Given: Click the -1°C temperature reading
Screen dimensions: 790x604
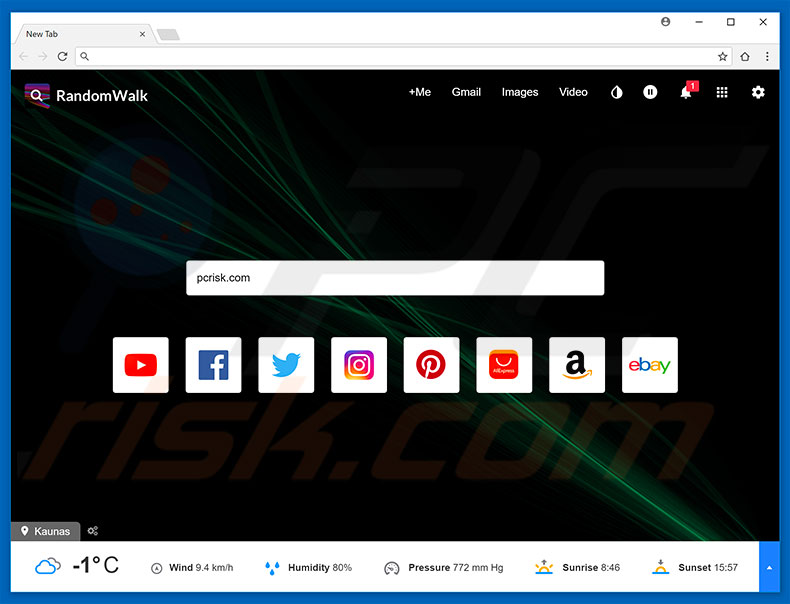Looking at the screenshot, I should point(96,565).
